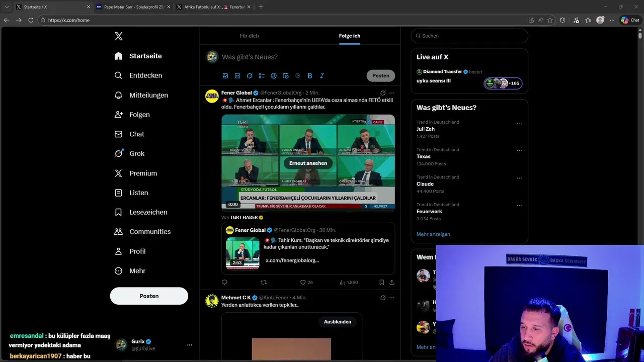Add page to favorites star
Image resolution: width=644 pixels, height=362 pixels.
550,20
